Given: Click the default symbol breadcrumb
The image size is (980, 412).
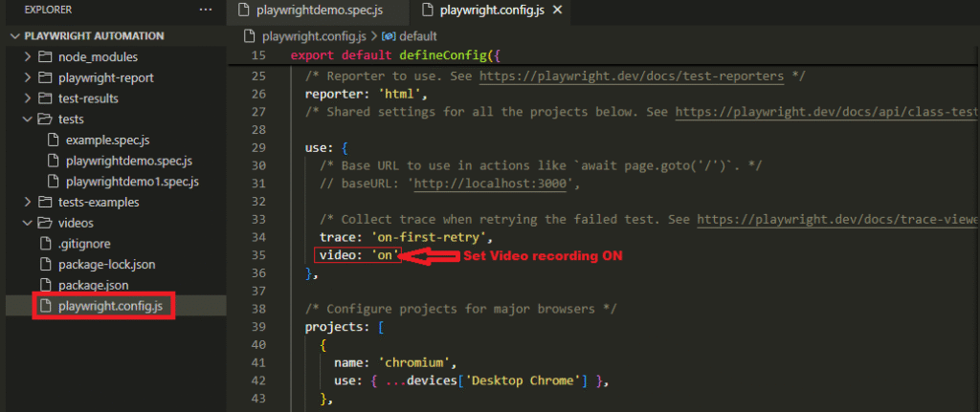Looking at the screenshot, I should pos(417,36).
